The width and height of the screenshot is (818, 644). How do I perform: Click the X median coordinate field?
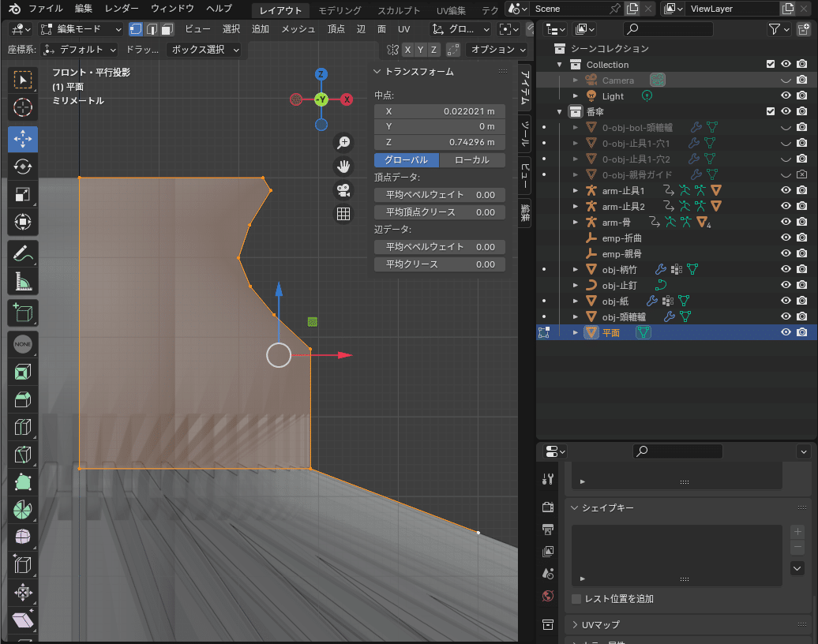[x=440, y=111]
